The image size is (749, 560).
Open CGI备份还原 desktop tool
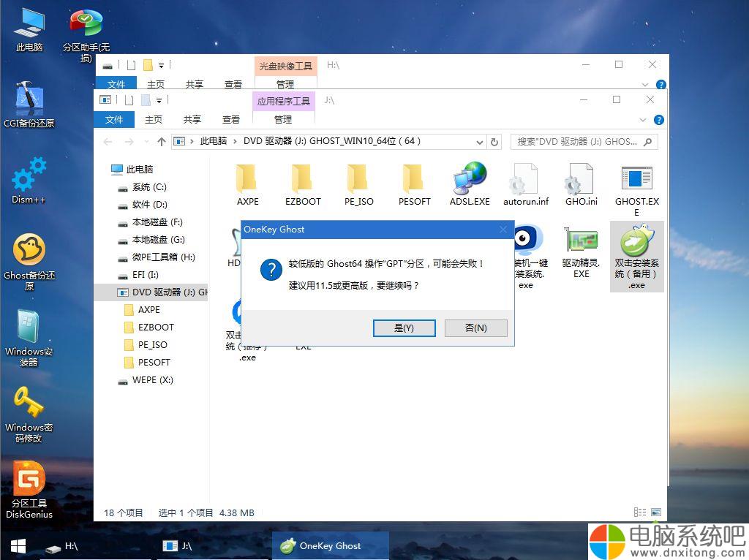pyautogui.click(x=29, y=105)
